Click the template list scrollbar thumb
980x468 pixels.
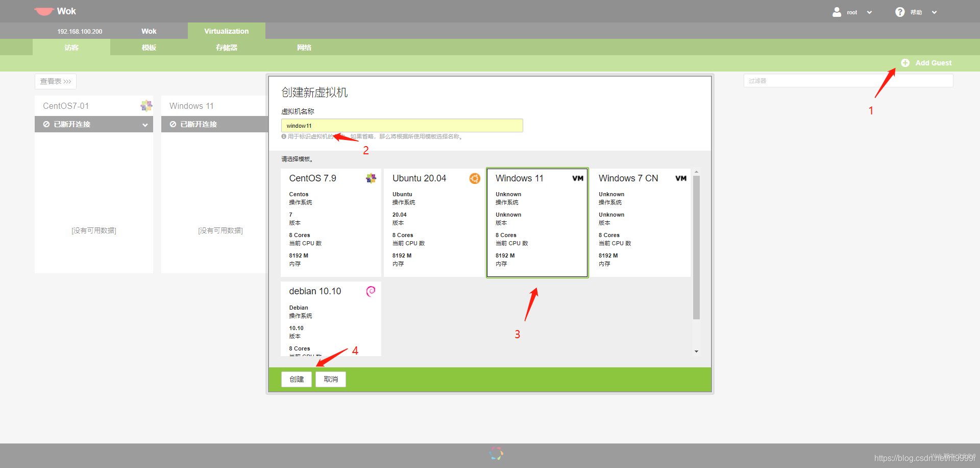point(696,247)
